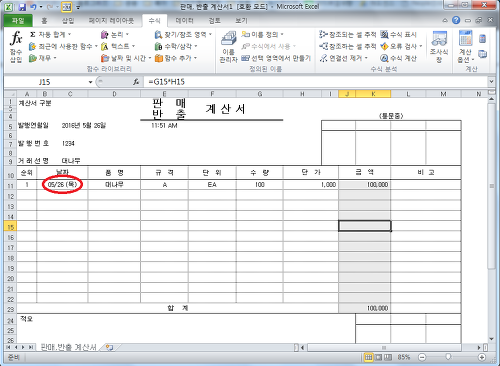Open Math & Trig (수학/삼각) functions
Image resolution: width=500 pixels, height=366 pixels.
pos(176,46)
